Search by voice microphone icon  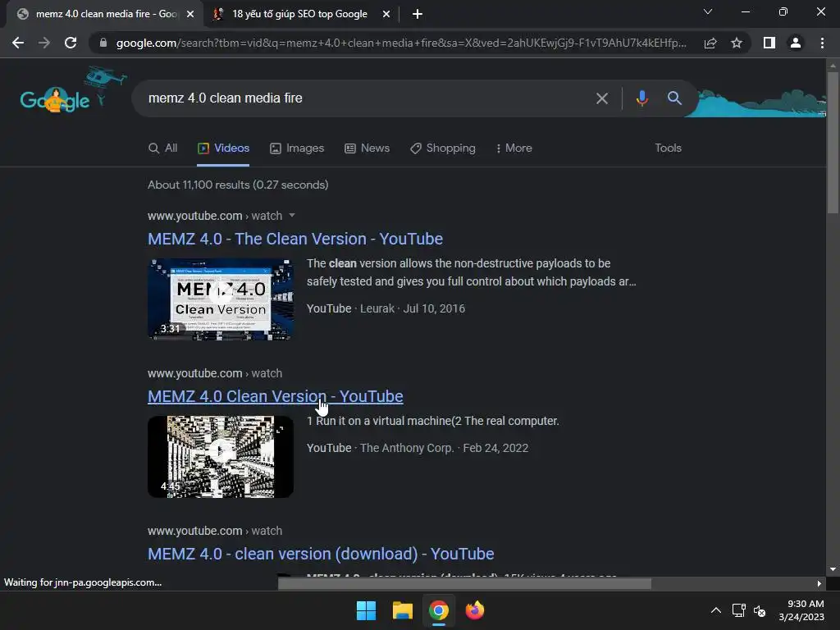click(641, 98)
